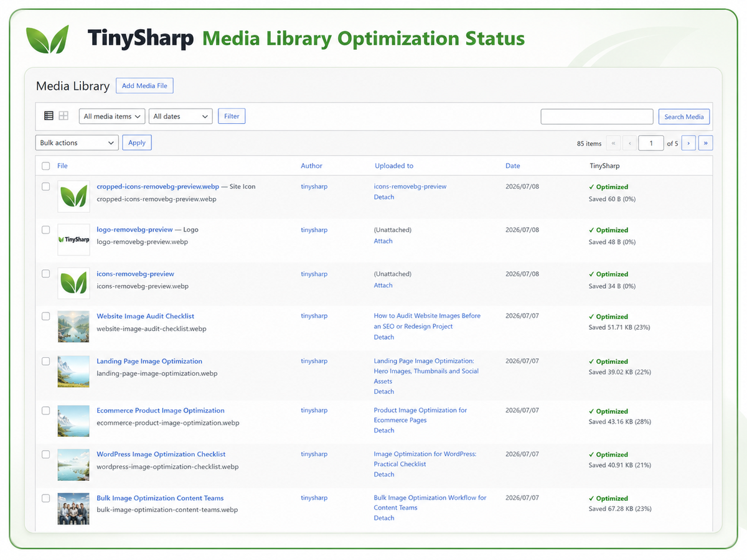747x560 pixels.
Task: Click team photo thumbnail for bulk-image-optimization-content-teams.webp
Action: click(73, 508)
